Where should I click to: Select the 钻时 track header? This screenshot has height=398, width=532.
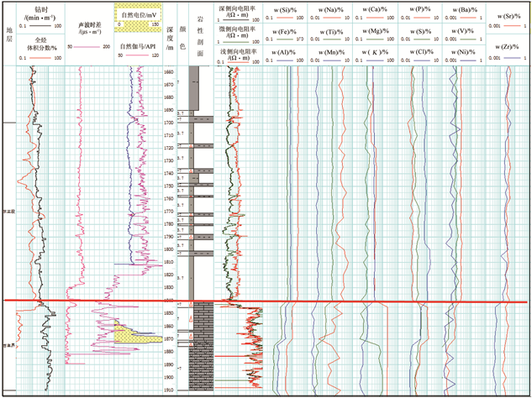[x=36, y=11]
